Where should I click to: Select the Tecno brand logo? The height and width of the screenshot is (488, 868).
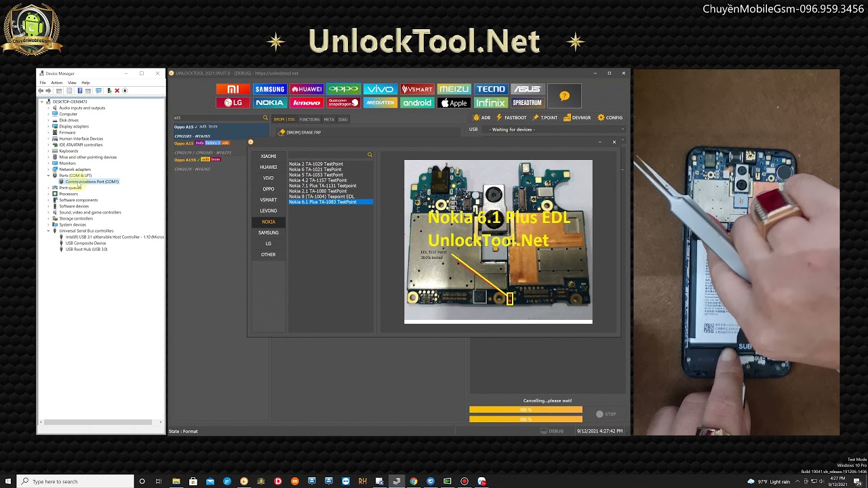pyautogui.click(x=490, y=89)
